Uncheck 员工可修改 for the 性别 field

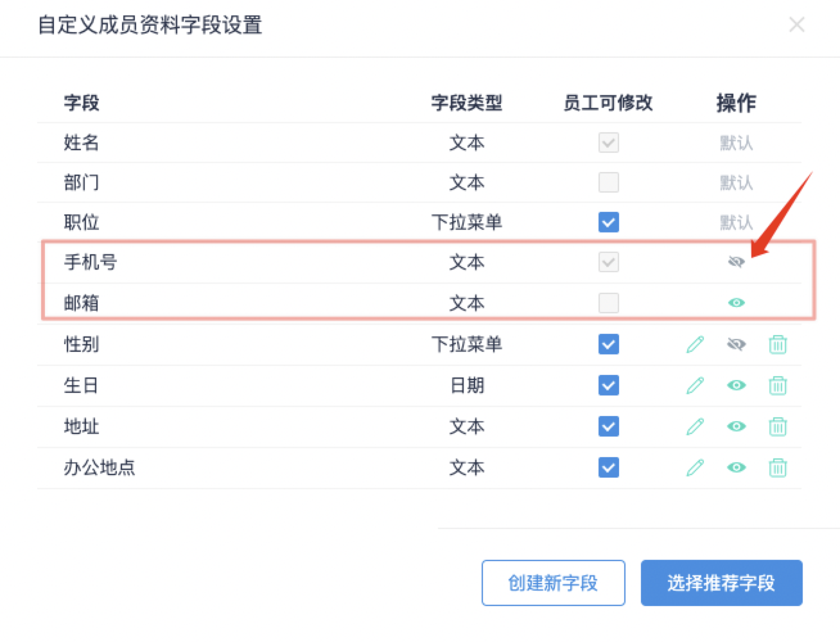[608, 345]
